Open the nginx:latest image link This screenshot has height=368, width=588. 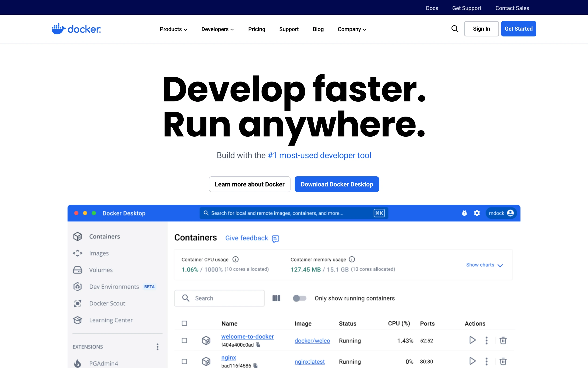tap(310, 362)
